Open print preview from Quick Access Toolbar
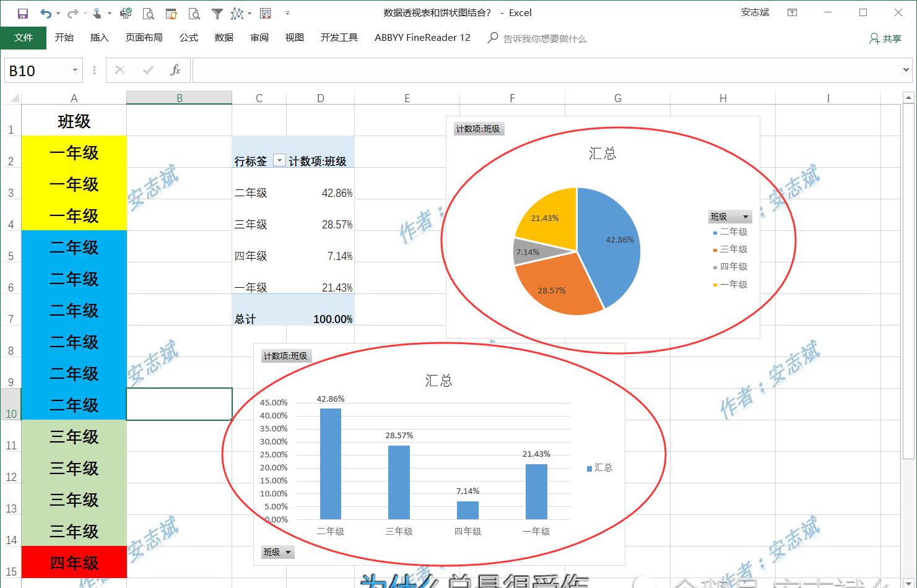 pyautogui.click(x=149, y=13)
